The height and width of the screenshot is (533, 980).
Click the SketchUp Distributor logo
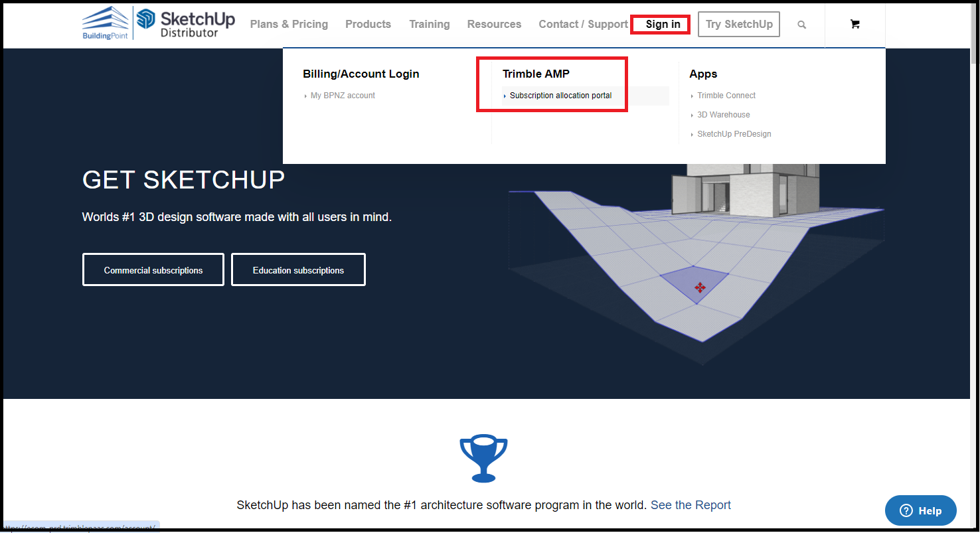click(186, 23)
